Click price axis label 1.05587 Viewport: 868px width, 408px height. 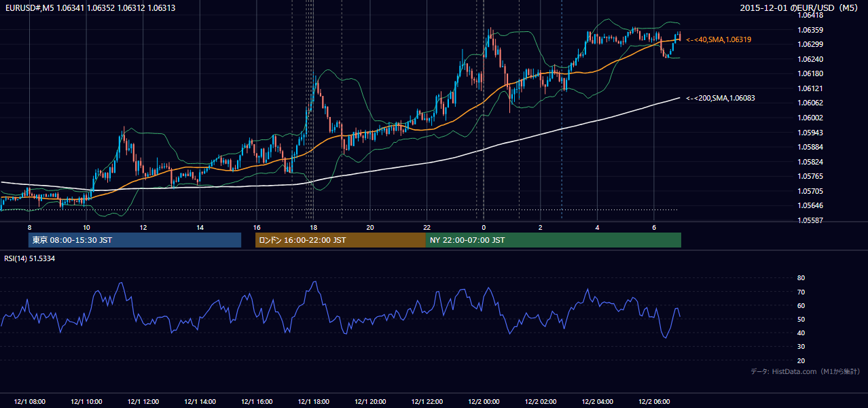[811, 220]
